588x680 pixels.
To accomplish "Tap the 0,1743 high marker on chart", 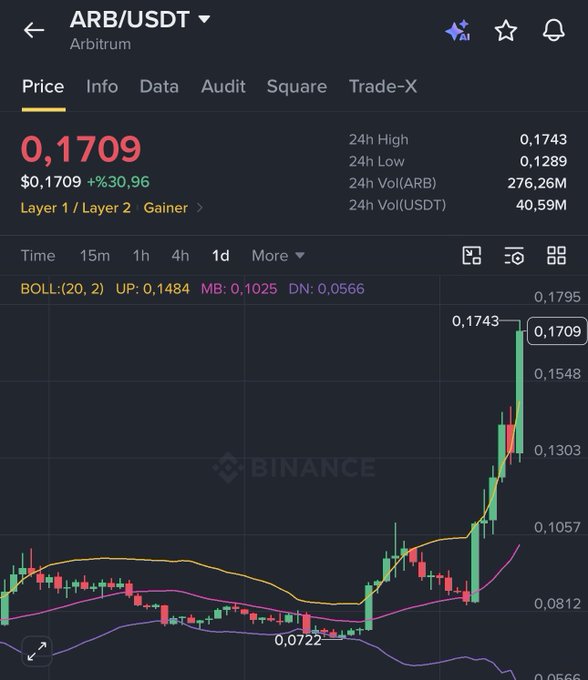I will (x=475, y=321).
